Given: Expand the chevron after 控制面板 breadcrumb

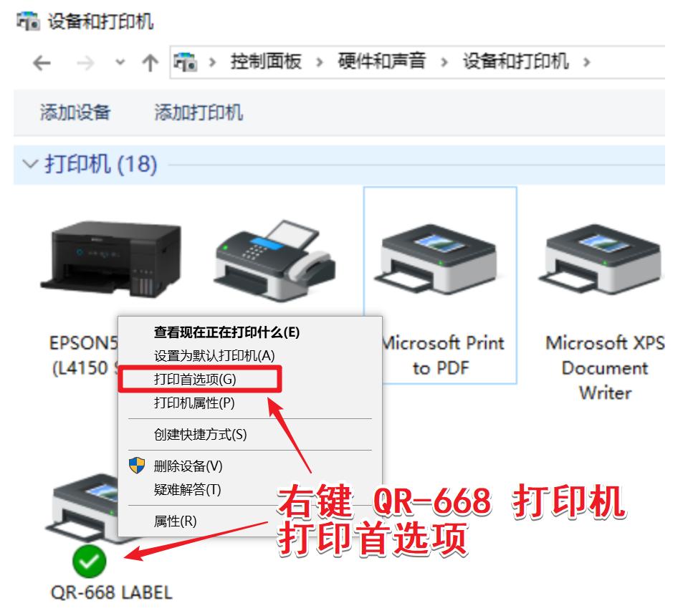Looking at the screenshot, I should 320,62.
